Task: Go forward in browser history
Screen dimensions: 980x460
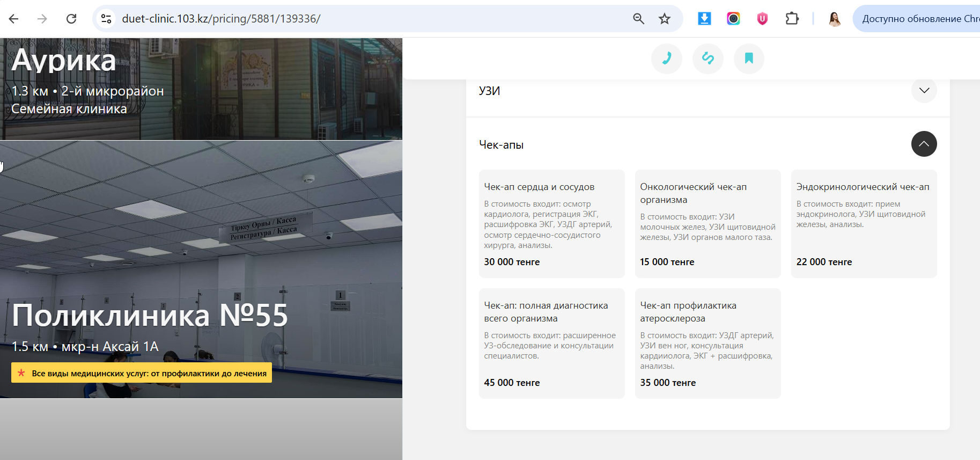Action: click(42, 19)
